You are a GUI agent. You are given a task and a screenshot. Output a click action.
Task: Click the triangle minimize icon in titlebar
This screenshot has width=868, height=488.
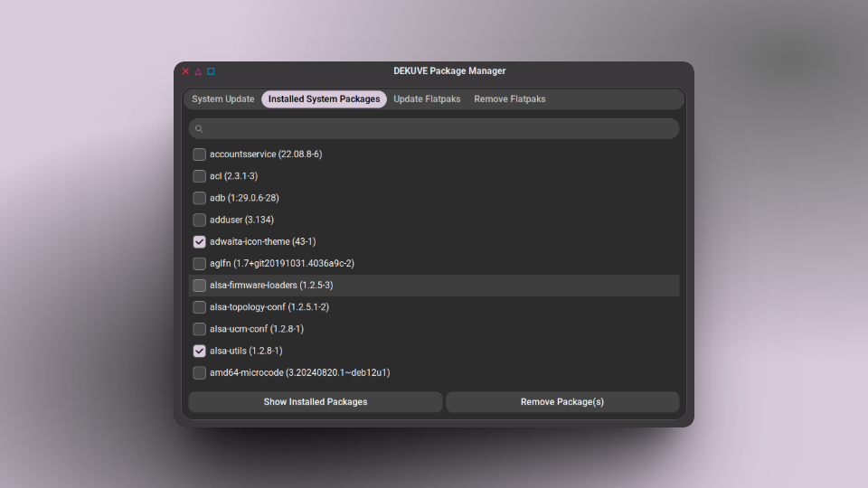(x=198, y=71)
